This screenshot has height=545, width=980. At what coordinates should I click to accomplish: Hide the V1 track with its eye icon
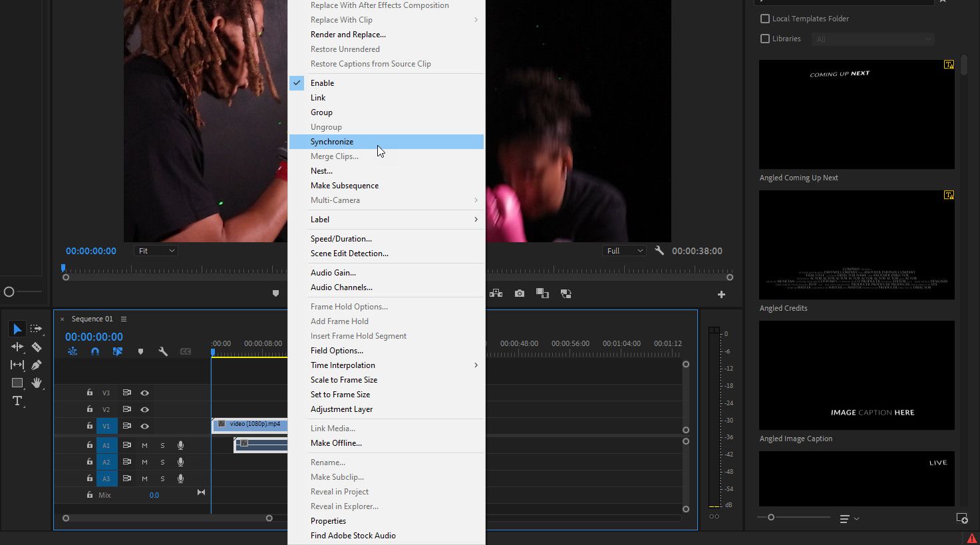click(x=146, y=426)
